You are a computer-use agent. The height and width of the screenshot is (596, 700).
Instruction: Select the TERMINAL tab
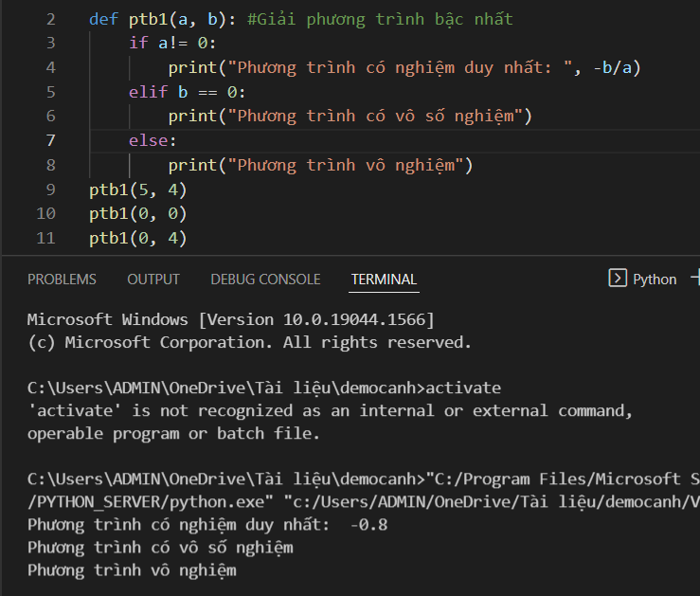pyautogui.click(x=384, y=280)
